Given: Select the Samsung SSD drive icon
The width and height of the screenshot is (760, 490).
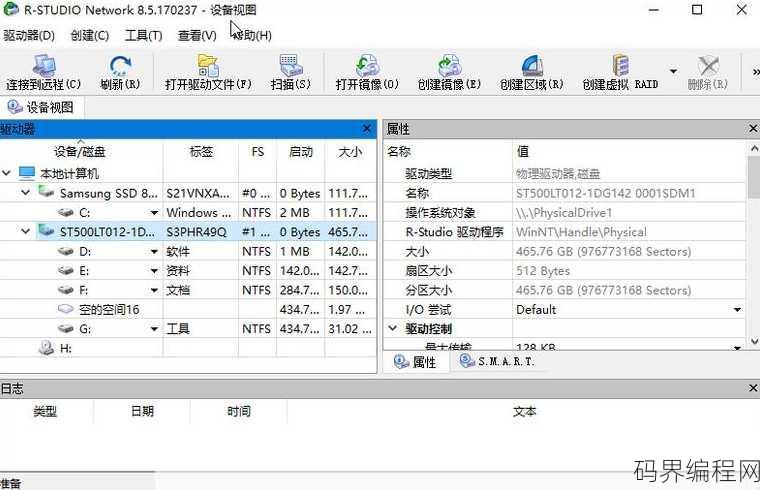Looking at the screenshot, I should click(x=46, y=192).
